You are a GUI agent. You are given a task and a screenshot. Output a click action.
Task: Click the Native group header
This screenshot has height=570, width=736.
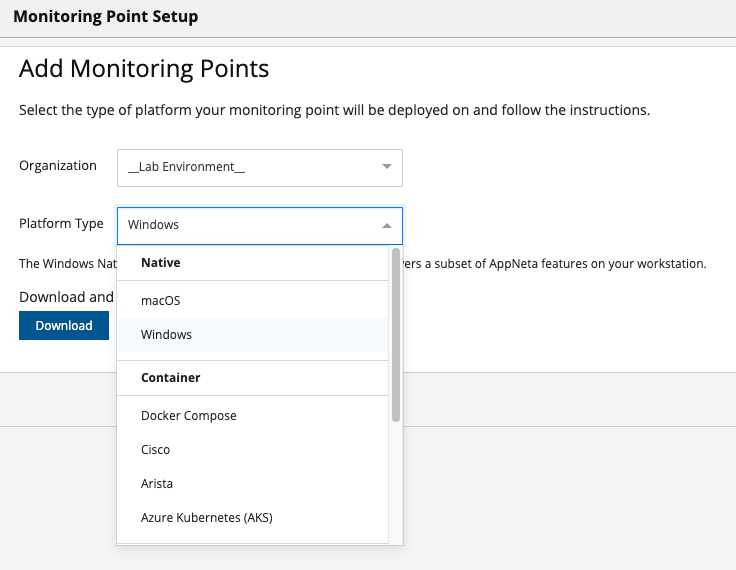[x=160, y=263]
